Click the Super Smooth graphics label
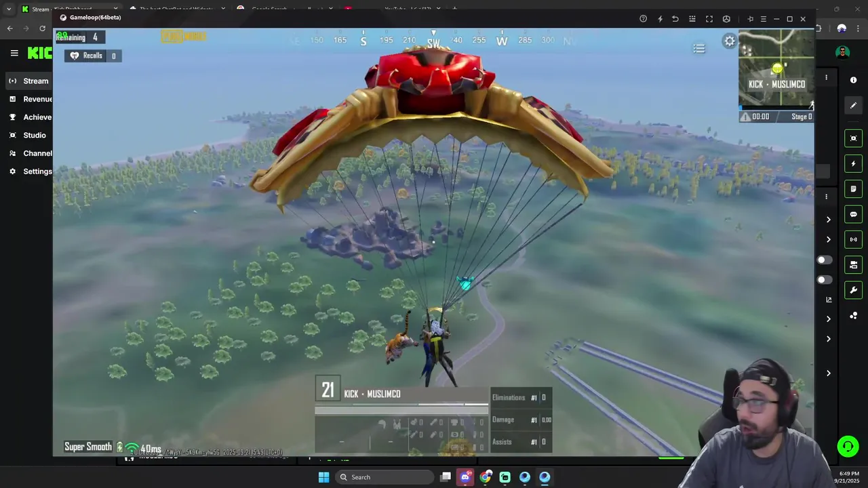The image size is (868, 488). point(88,447)
